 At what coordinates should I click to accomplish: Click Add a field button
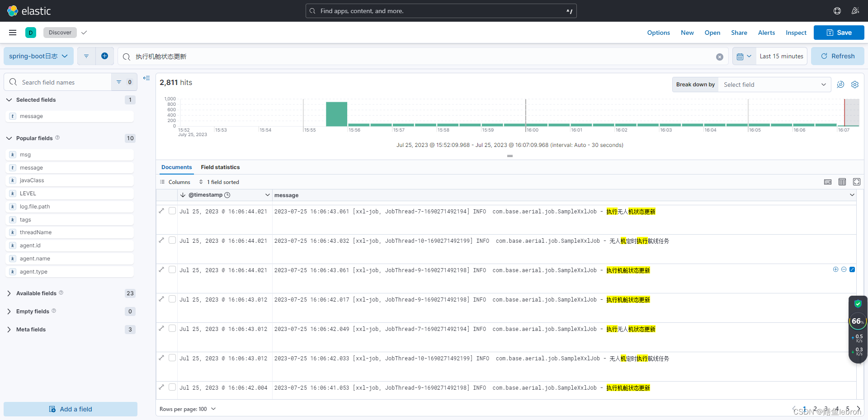point(71,409)
